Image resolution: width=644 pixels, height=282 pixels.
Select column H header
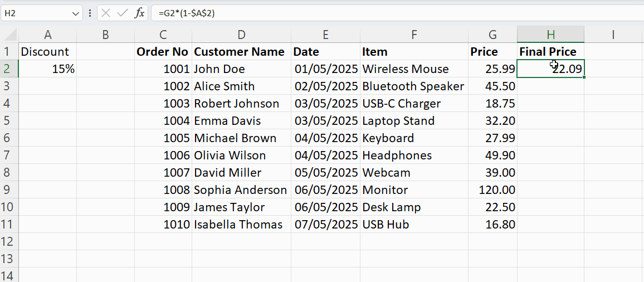click(550, 35)
